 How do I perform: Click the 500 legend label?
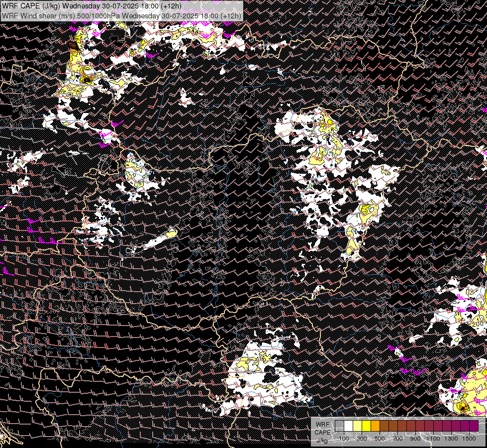click(x=380, y=439)
